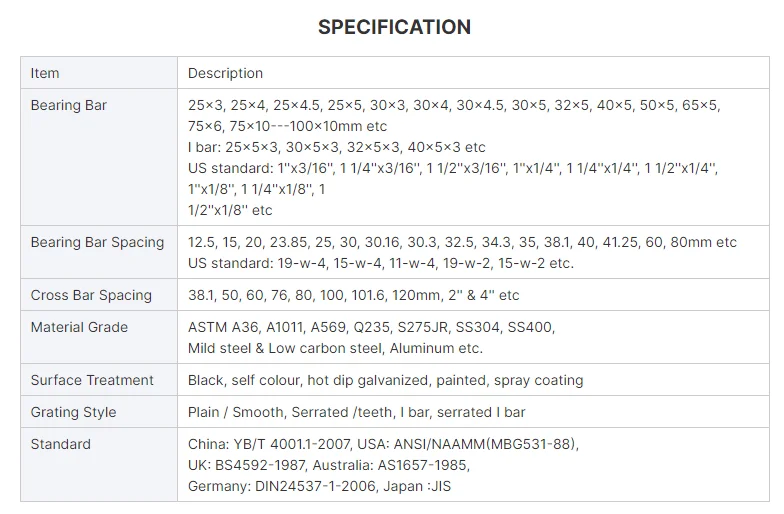Click the Grating Style row label

(73, 412)
